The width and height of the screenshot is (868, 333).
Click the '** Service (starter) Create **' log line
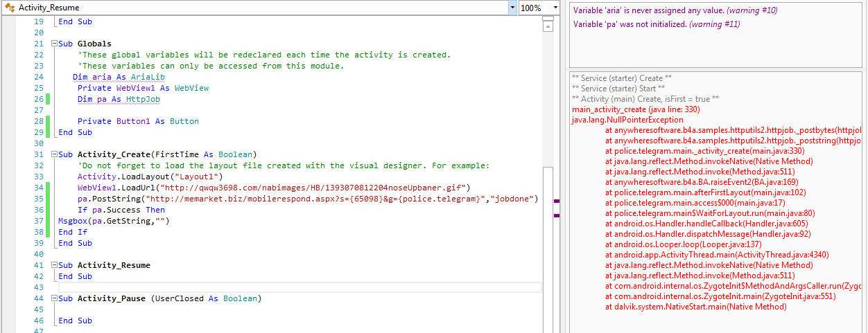[x=622, y=78]
